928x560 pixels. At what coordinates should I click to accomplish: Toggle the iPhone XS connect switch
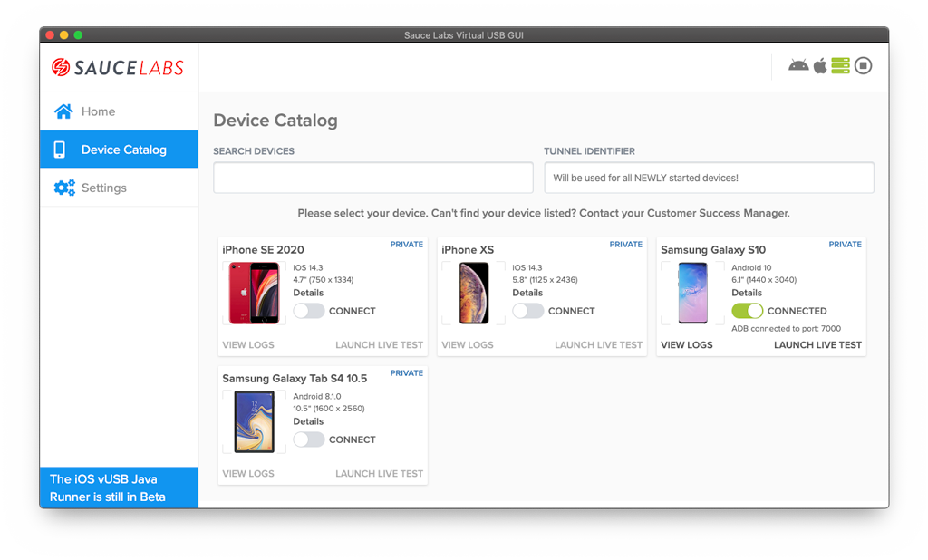click(528, 311)
